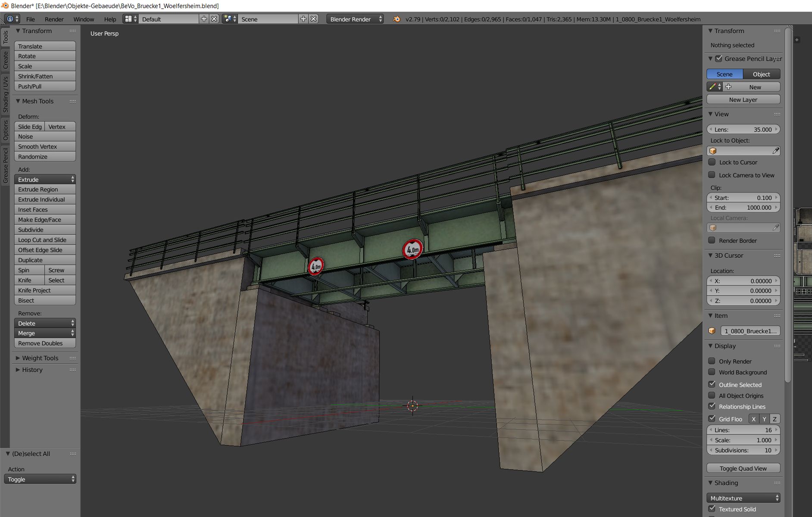This screenshot has height=517, width=812.
Task: Enable All Object Origins checkbox
Action: [712, 396]
